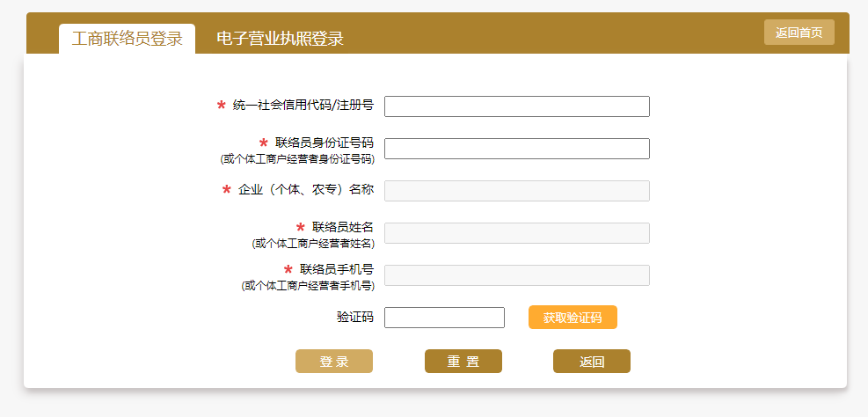Focus the 统一社会信用代码/注册号 input box
This screenshot has height=417, width=868.
(x=516, y=106)
